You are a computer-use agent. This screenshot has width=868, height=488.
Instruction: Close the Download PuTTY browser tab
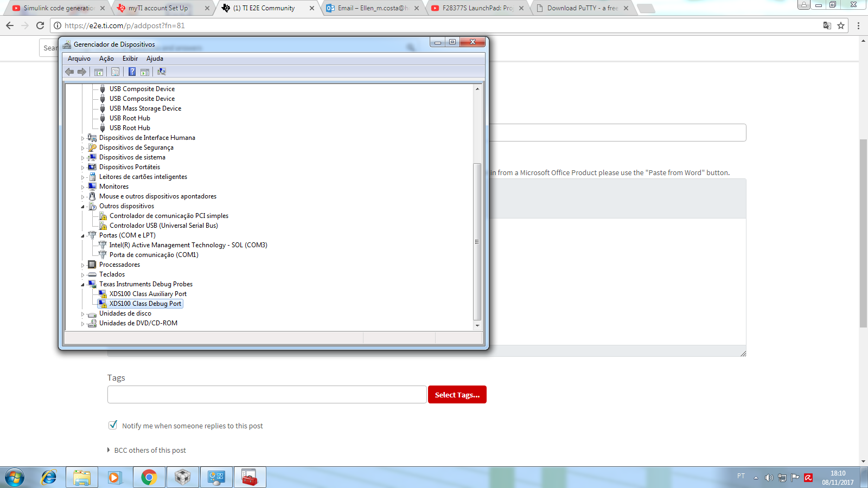626,8
